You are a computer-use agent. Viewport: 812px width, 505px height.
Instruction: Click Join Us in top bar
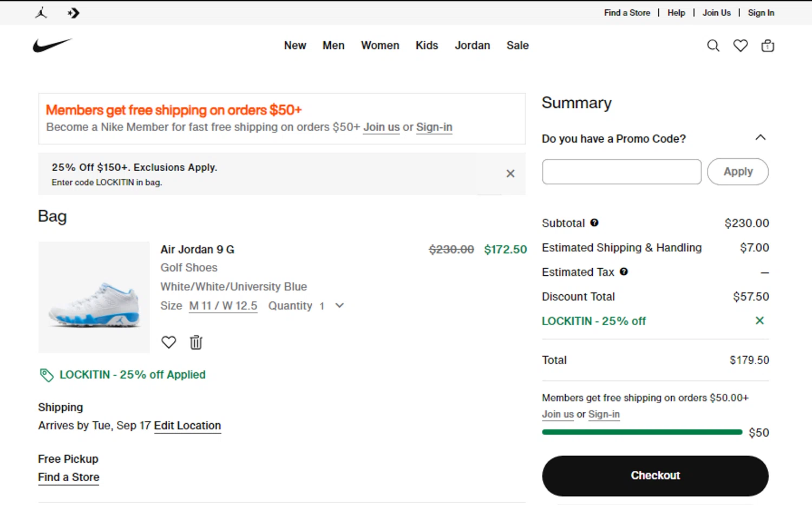point(716,12)
